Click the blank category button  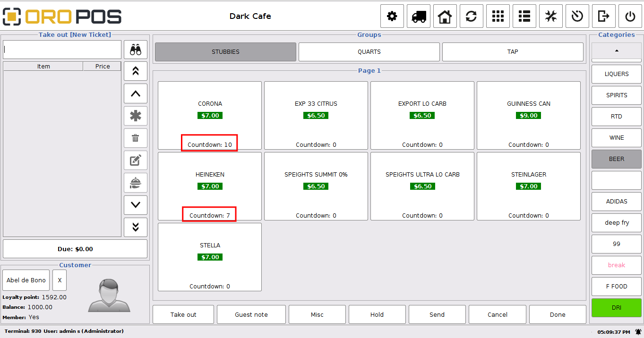[x=617, y=180]
